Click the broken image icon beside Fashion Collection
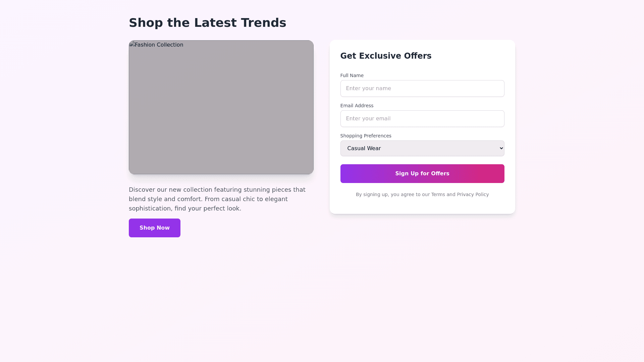Viewport: 644px width, 362px height. 132,44
